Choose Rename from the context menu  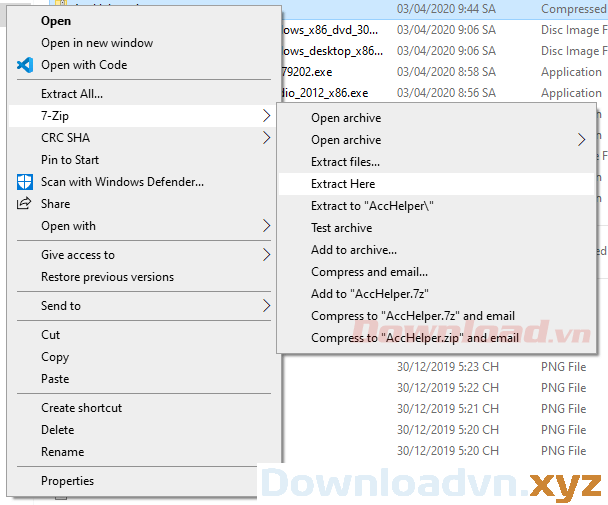click(x=62, y=452)
